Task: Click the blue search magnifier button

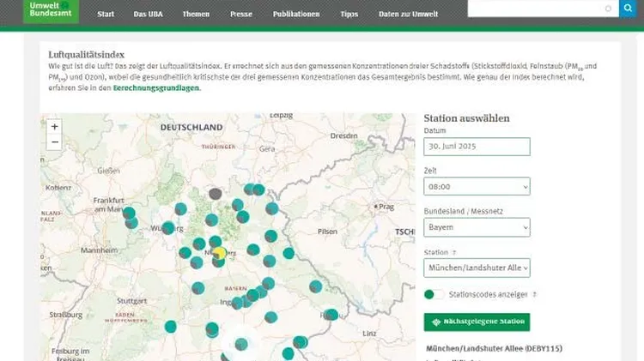Action: tap(628, 9)
